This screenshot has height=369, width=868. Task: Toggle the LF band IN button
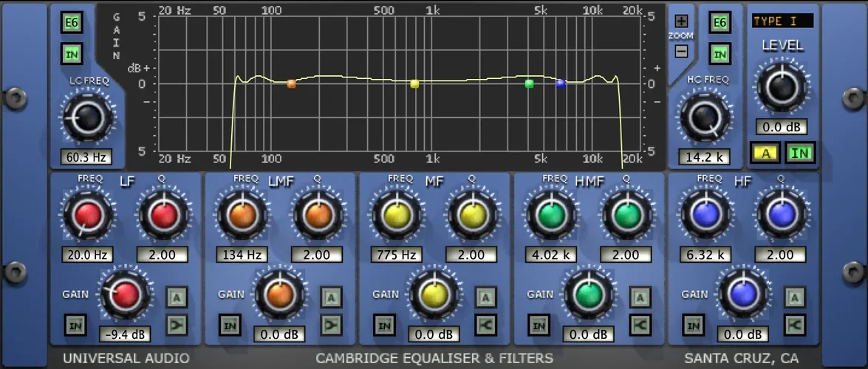click(x=75, y=325)
